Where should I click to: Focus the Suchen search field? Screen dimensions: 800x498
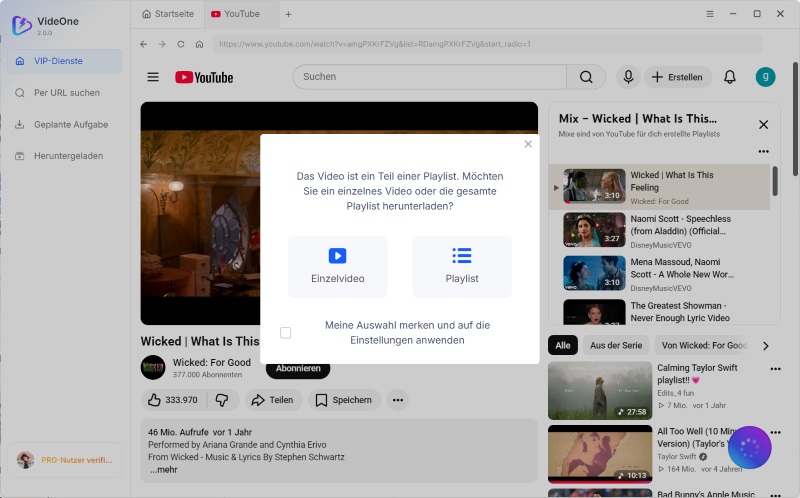tap(430, 77)
